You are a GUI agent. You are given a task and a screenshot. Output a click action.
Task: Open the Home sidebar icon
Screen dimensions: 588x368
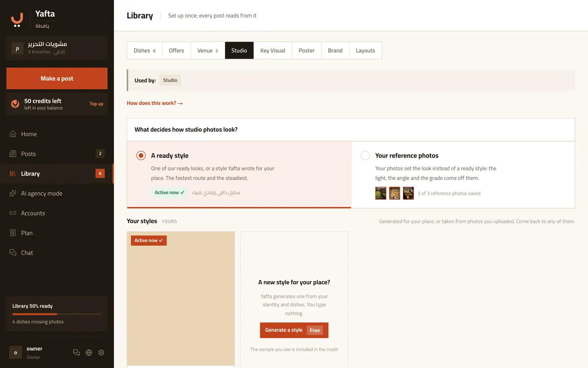pyautogui.click(x=13, y=134)
